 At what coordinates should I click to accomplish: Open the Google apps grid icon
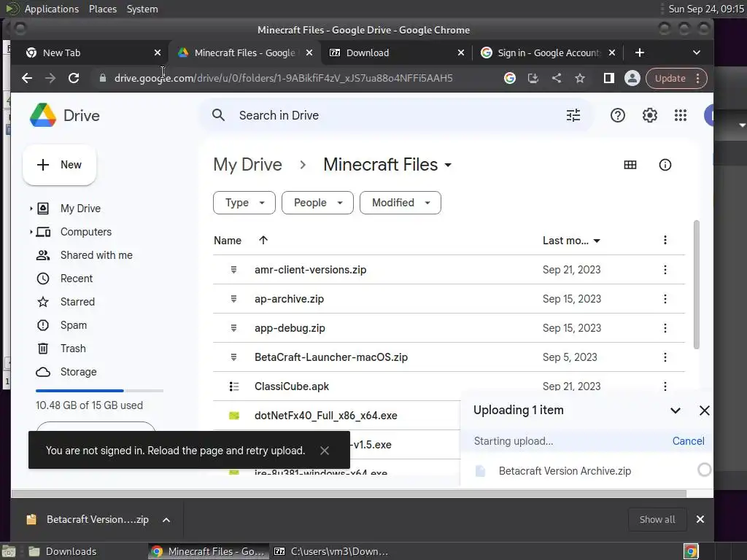coord(681,115)
